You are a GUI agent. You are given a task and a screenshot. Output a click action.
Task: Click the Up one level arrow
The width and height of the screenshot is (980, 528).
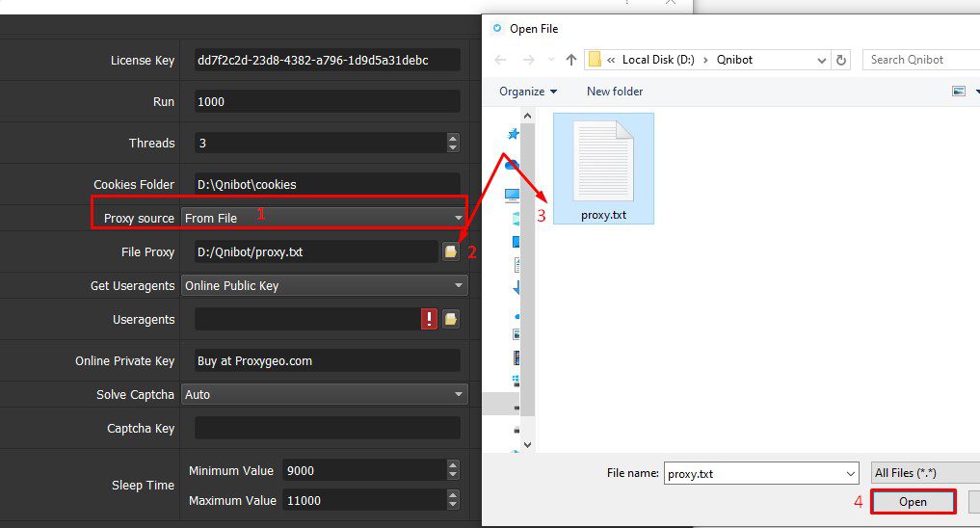click(571, 60)
